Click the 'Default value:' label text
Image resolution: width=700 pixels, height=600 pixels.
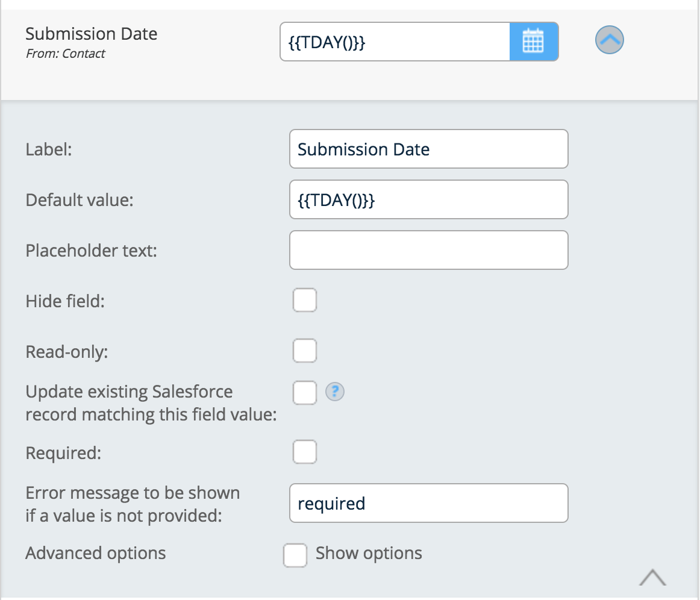point(80,199)
